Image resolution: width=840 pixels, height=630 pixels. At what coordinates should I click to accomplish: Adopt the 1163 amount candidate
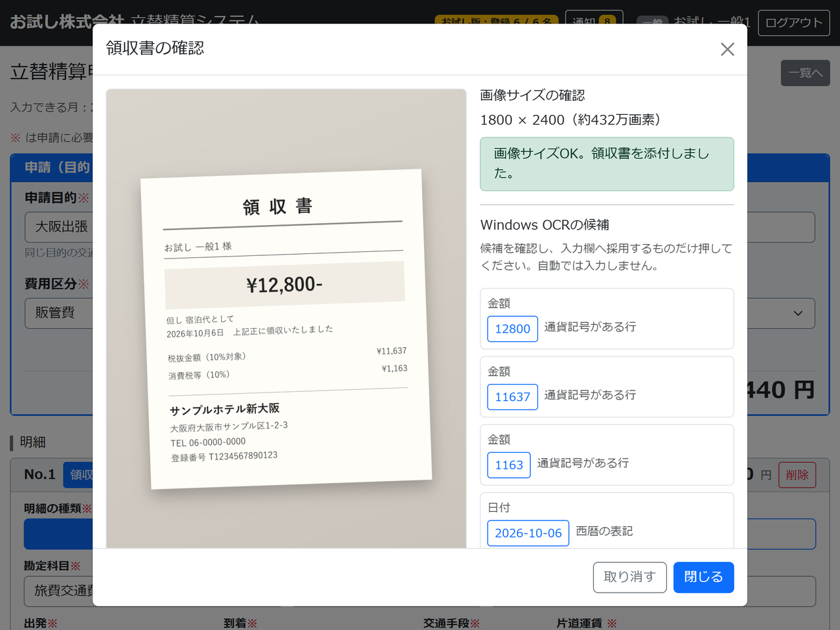(509, 465)
